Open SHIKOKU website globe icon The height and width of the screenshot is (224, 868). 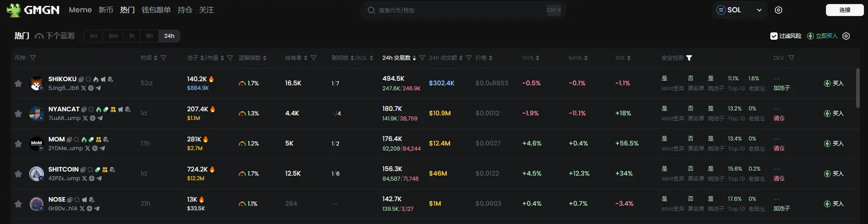pos(91,88)
